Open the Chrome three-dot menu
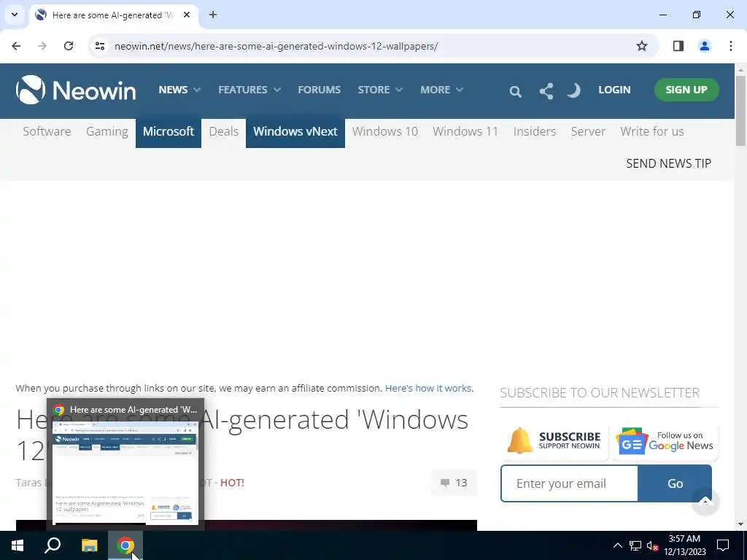 [x=730, y=46]
